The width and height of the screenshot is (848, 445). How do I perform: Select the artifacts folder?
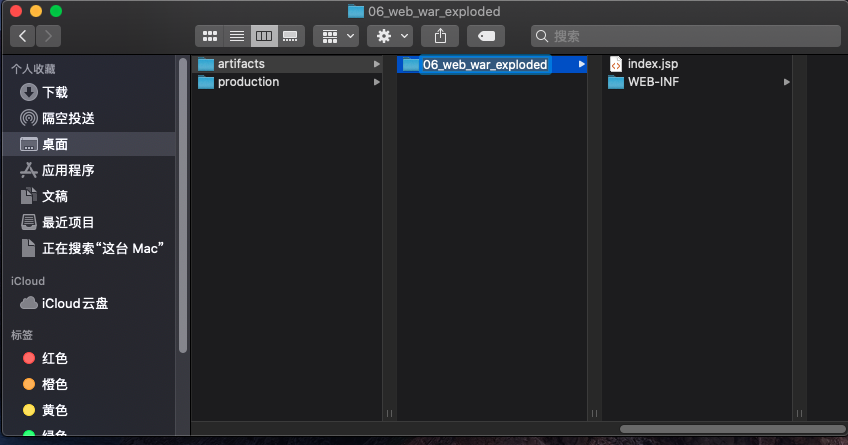(x=288, y=64)
